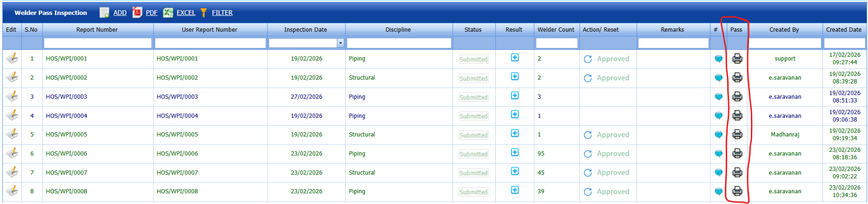Click User Report Number filter box
The height and width of the screenshot is (204, 868).
point(210,43)
